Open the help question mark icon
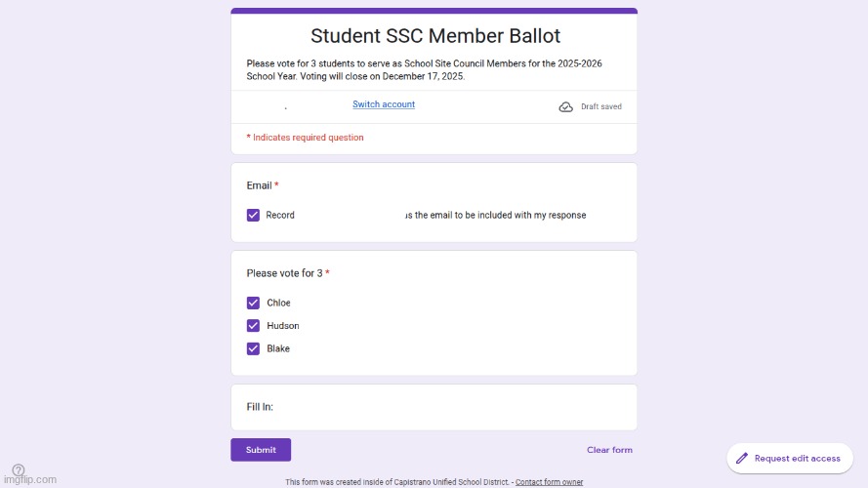Viewport: 868px width, 488px height. (x=19, y=469)
